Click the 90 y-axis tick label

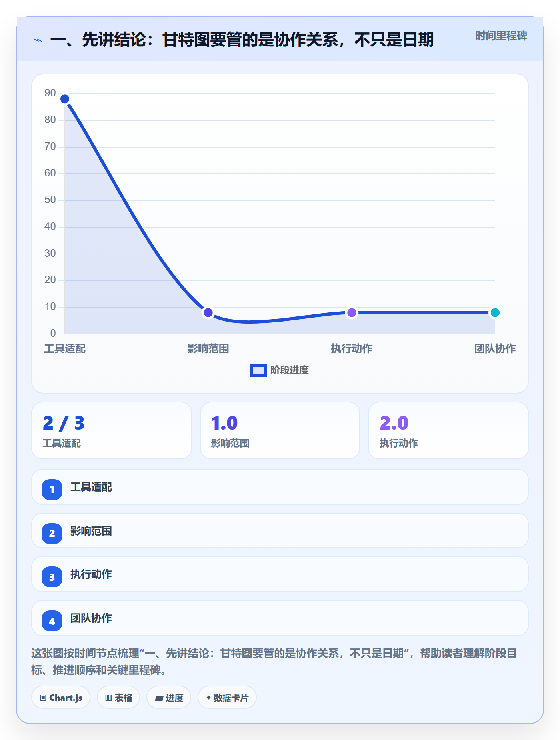click(50, 93)
